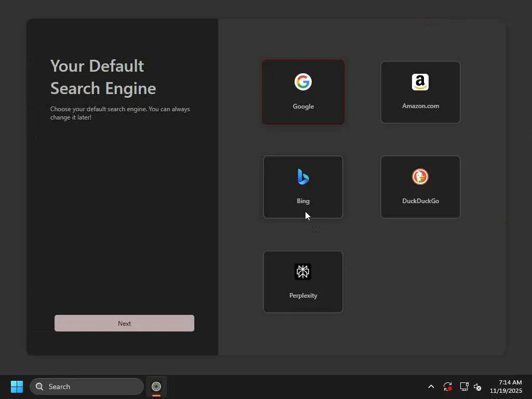Select the DuckDuckGo search engine card
The image size is (532, 399).
coord(420,187)
